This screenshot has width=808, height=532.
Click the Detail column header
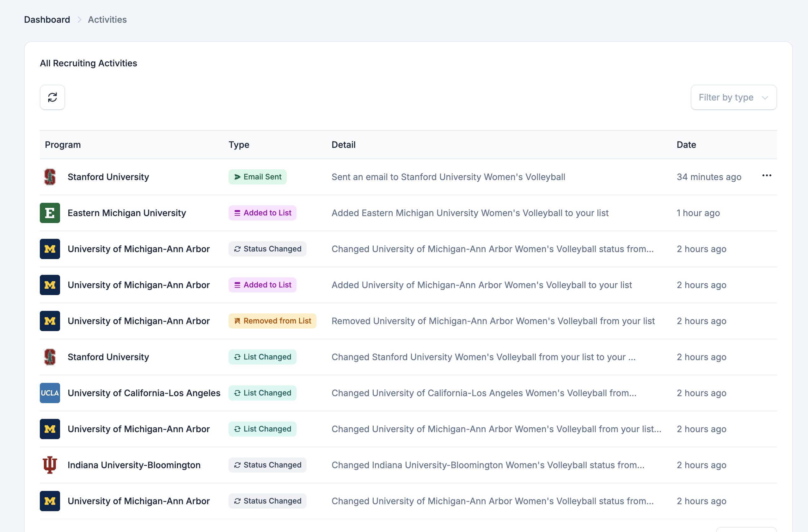point(343,145)
